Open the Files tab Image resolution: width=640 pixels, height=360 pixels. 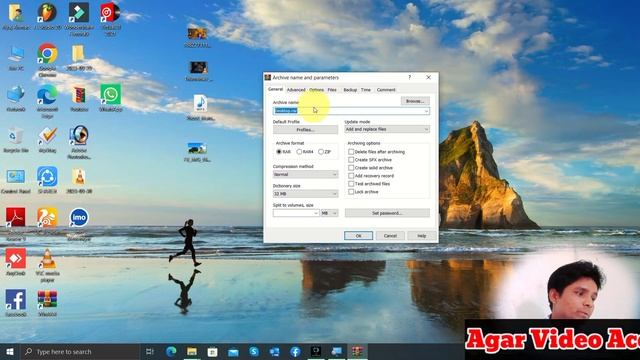[332, 90]
